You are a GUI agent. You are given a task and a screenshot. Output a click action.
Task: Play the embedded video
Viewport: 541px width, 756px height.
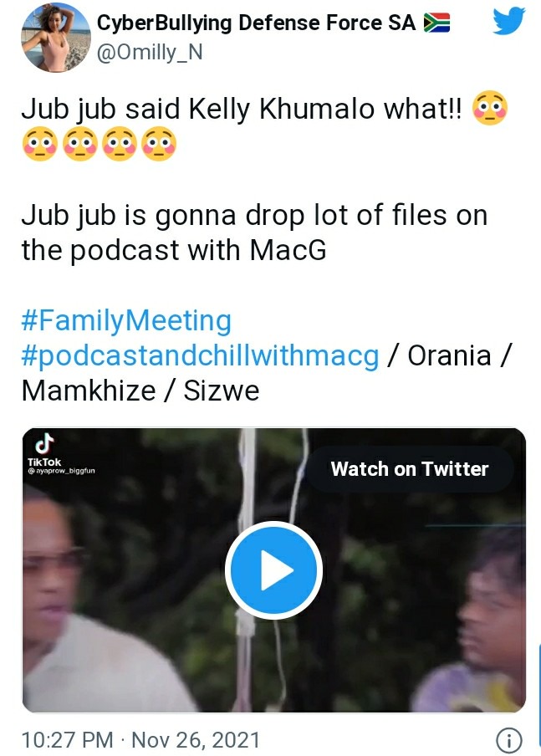274,570
